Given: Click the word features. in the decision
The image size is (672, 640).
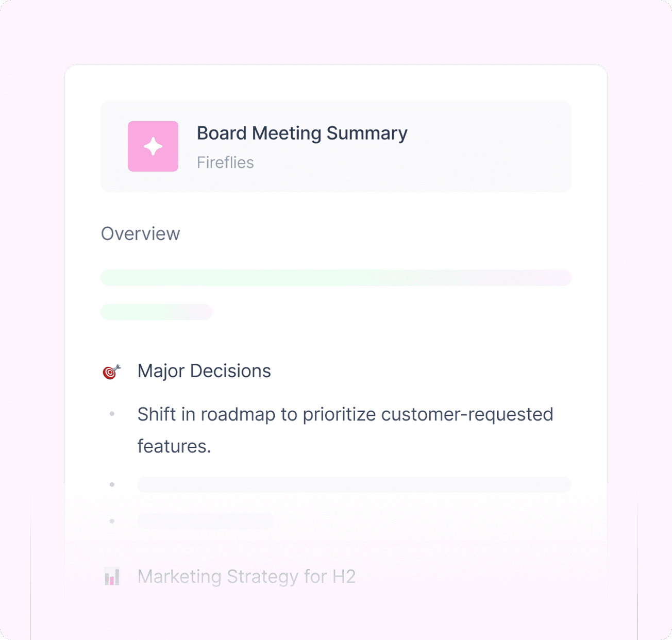Looking at the screenshot, I should click(x=174, y=446).
